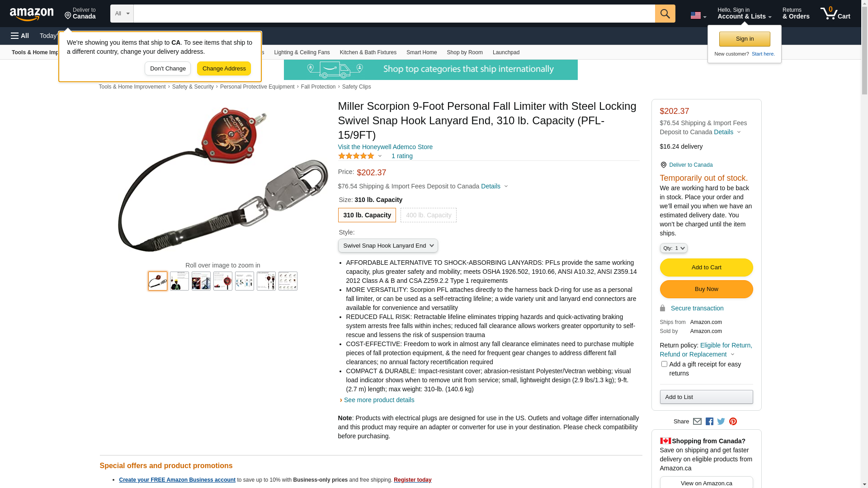Open the Qty quantity dropdown

[x=673, y=248]
